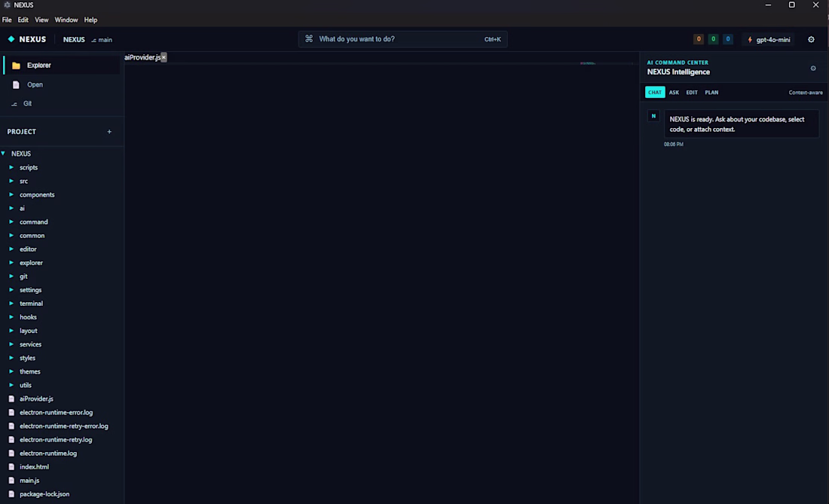This screenshot has width=829, height=504.
Task: Expand the scripts folder
Action: click(11, 167)
